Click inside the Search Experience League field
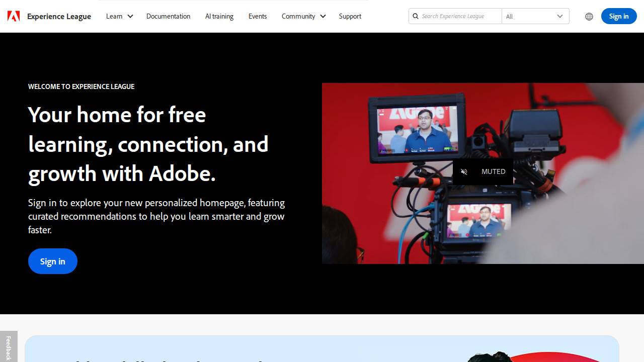644x362 pixels. point(455,16)
